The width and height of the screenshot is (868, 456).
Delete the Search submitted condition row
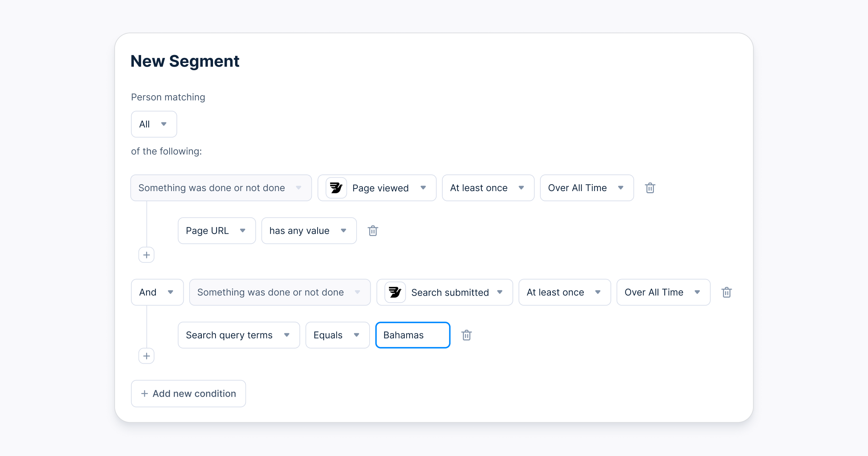click(727, 292)
